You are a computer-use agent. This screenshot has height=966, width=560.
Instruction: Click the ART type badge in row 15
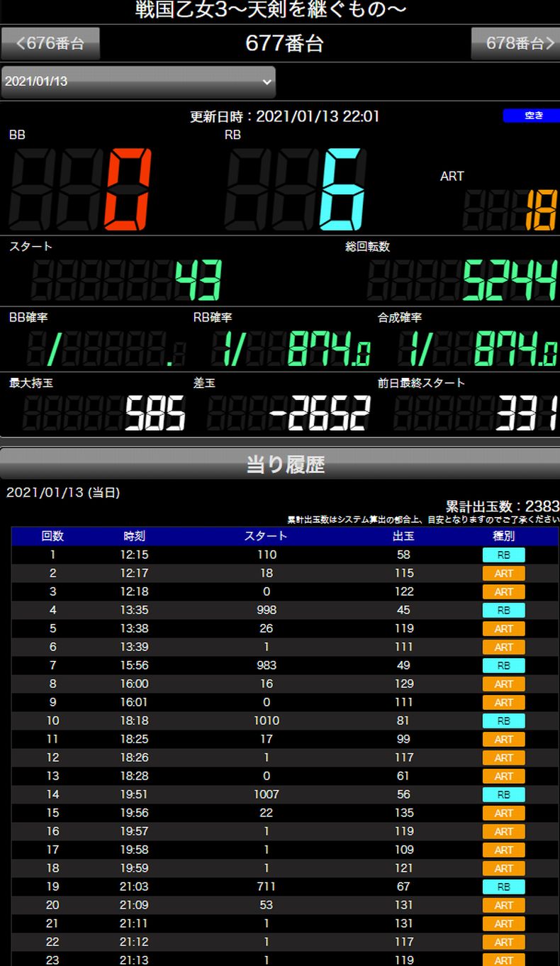point(504,813)
